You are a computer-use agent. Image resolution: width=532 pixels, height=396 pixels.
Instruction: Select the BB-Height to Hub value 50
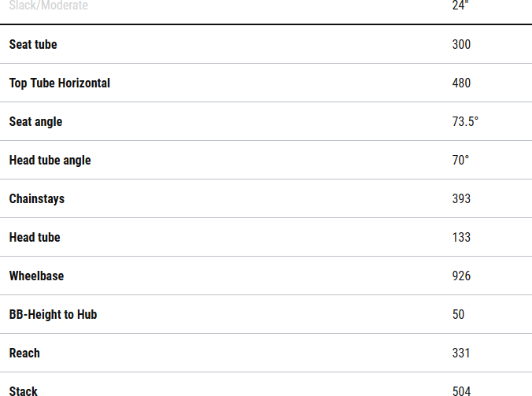(x=458, y=315)
